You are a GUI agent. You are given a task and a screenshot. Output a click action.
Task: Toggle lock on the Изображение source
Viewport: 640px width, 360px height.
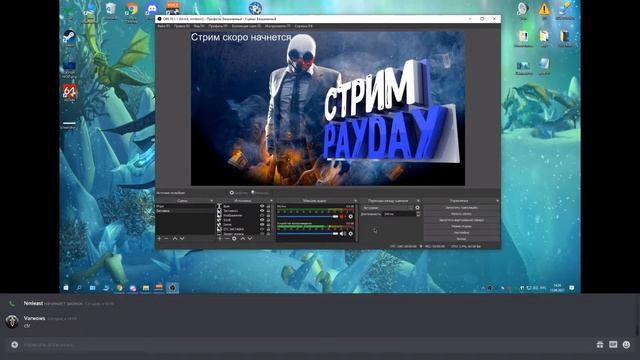tap(268, 216)
